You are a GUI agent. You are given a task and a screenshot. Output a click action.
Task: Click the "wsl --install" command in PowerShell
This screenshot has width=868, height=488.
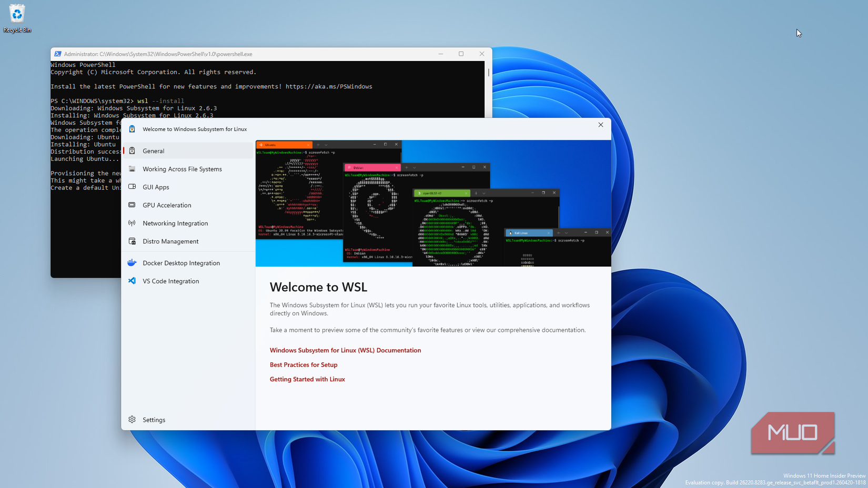point(160,101)
